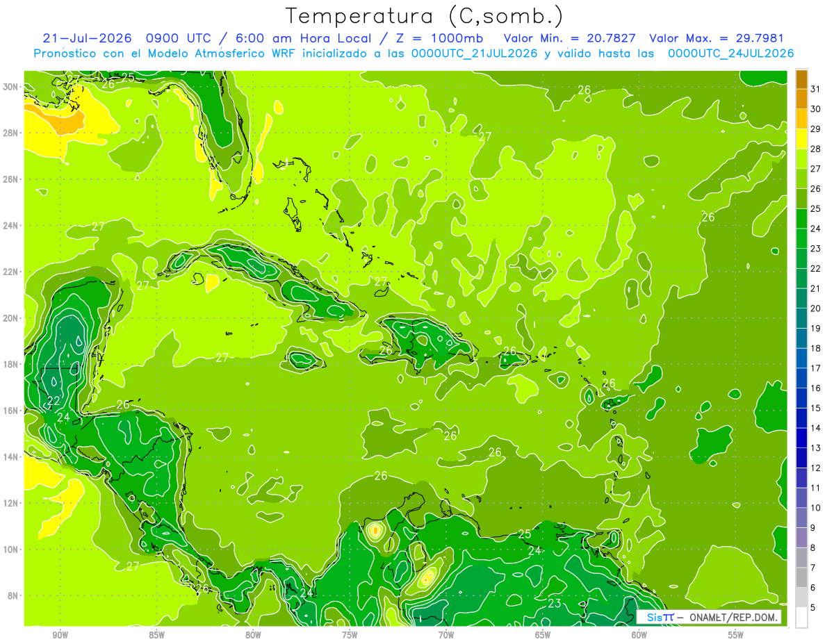The width and height of the screenshot is (834, 644).
Task: Click the valid-until stamp "0000UTC_24JUL2026"
Action: [x=730, y=53]
